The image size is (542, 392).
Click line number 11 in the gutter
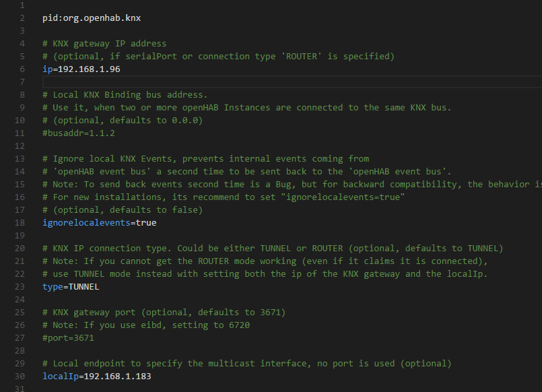(x=20, y=133)
